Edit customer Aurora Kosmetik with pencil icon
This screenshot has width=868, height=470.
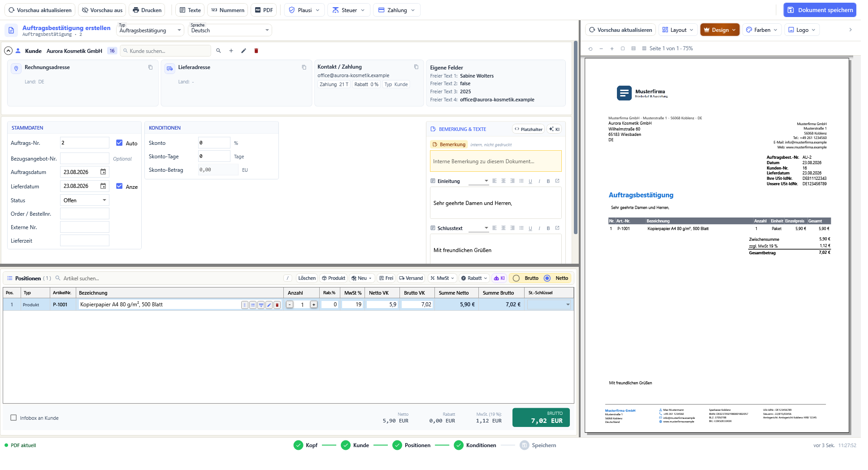click(243, 51)
